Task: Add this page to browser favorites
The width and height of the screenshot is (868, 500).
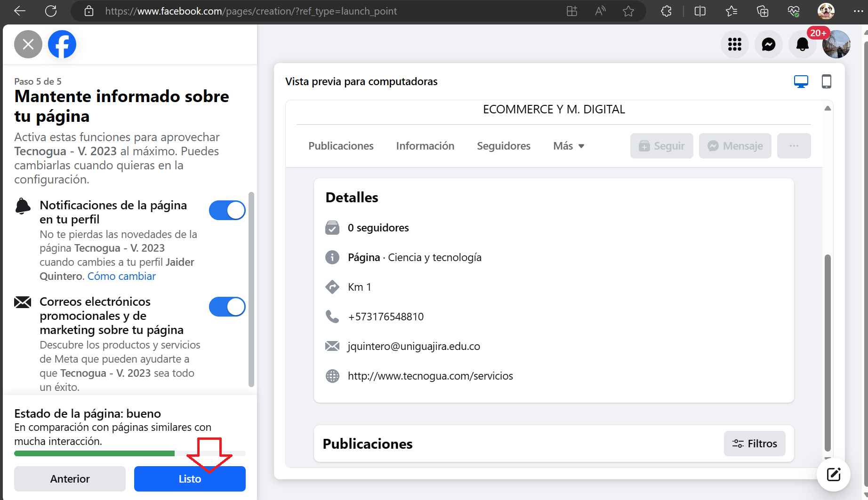Action: click(x=628, y=11)
